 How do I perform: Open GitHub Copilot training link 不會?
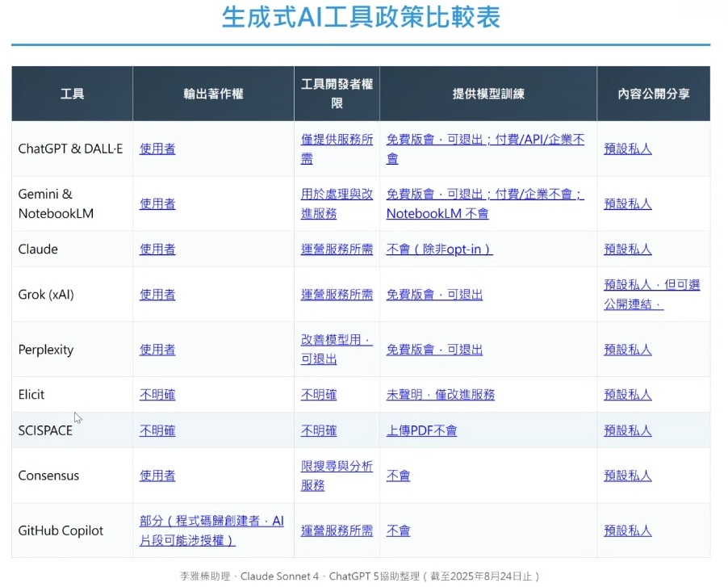(398, 530)
